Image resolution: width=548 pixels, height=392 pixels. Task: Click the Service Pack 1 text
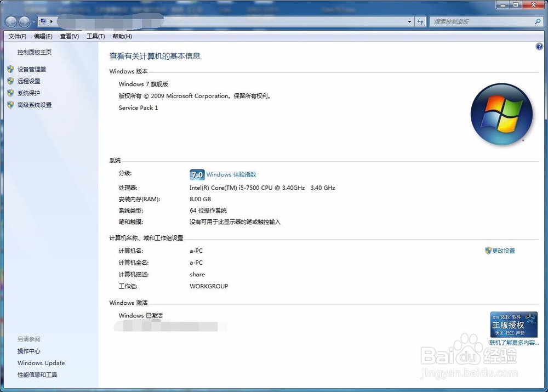tap(139, 107)
